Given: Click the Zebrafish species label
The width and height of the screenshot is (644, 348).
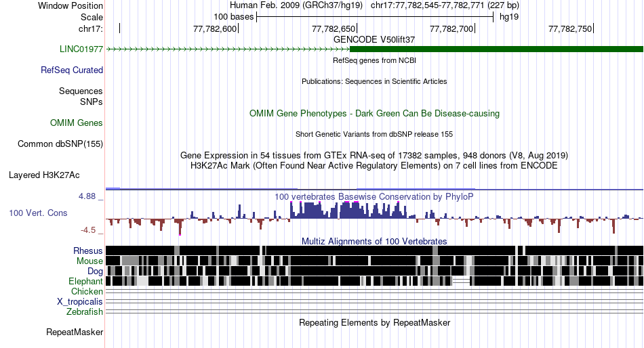Looking at the screenshot, I should 85,312.
